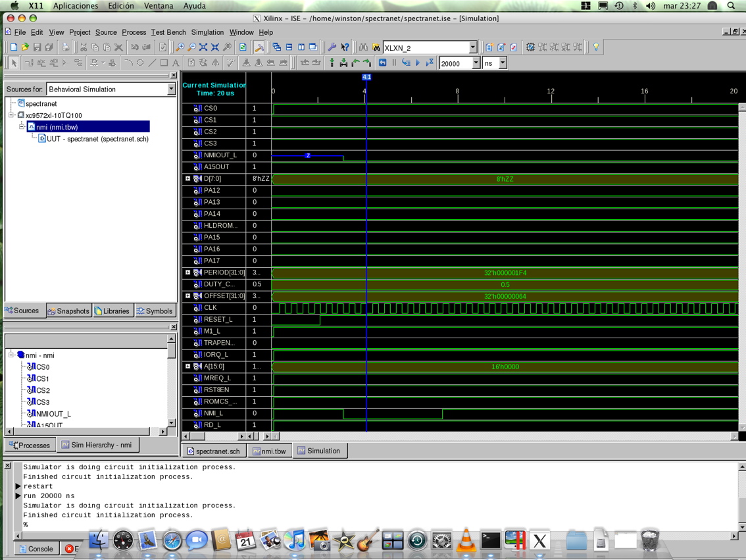Click the Print toolbar icon
This screenshot has width=746, height=560.
click(66, 47)
